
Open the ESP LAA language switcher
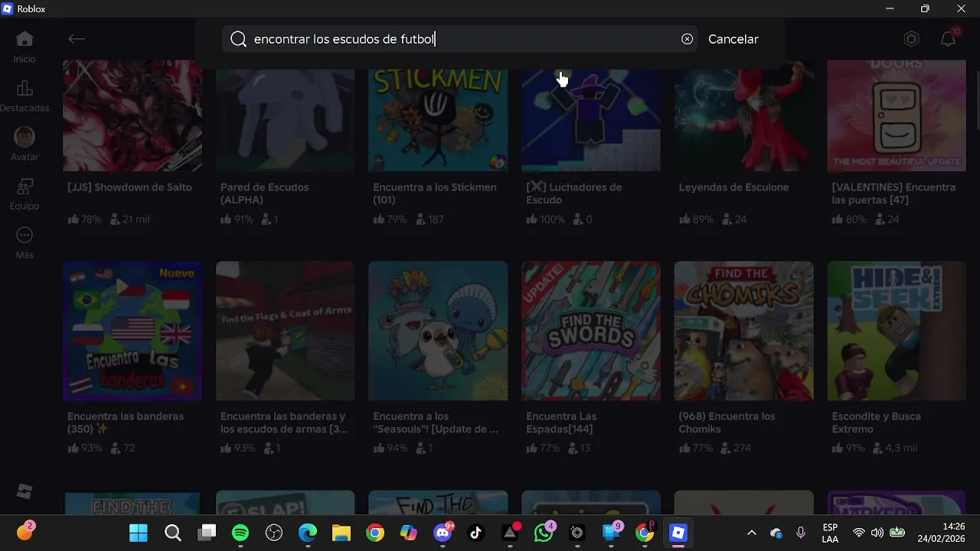pos(830,533)
